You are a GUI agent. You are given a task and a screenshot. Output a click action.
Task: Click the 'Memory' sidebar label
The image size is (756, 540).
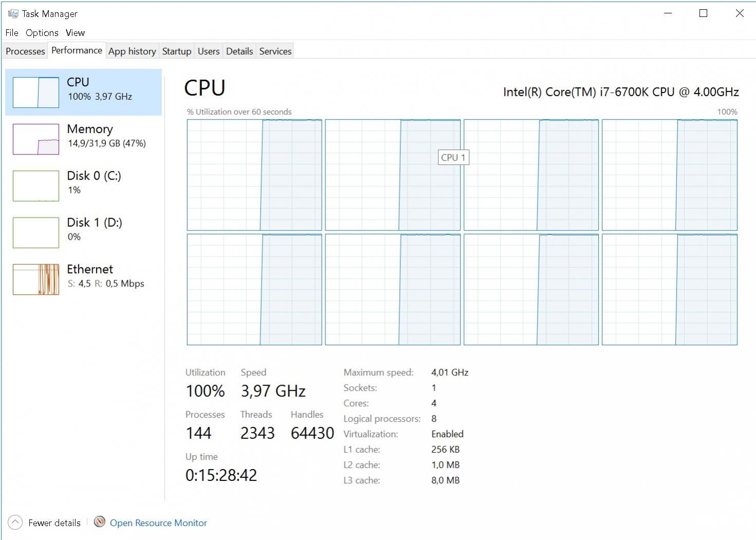point(90,129)
